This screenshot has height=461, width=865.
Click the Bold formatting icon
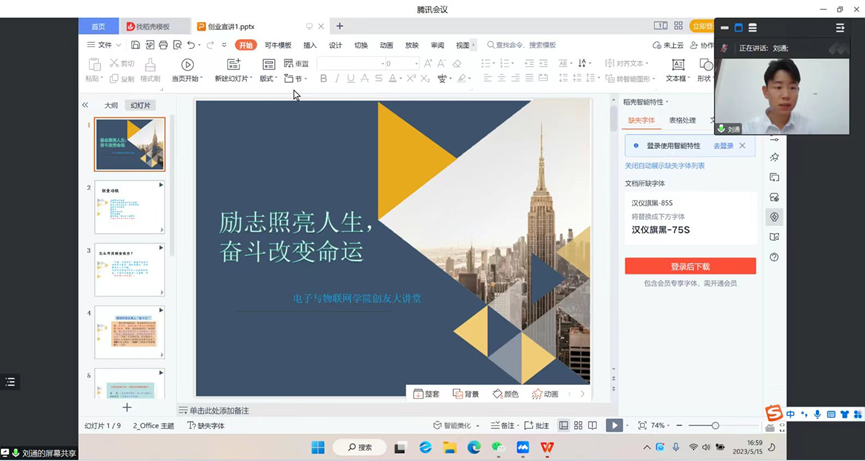point(323,79)
